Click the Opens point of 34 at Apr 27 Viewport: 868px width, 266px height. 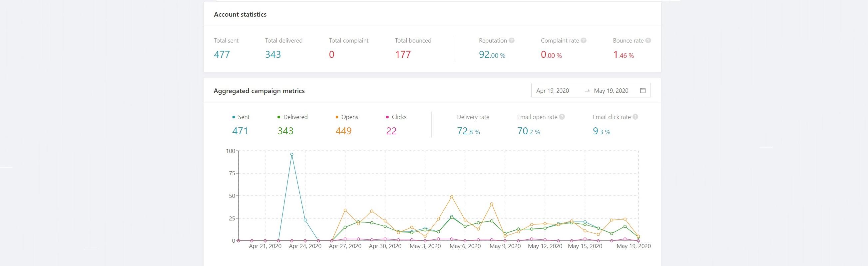[345, 210]
